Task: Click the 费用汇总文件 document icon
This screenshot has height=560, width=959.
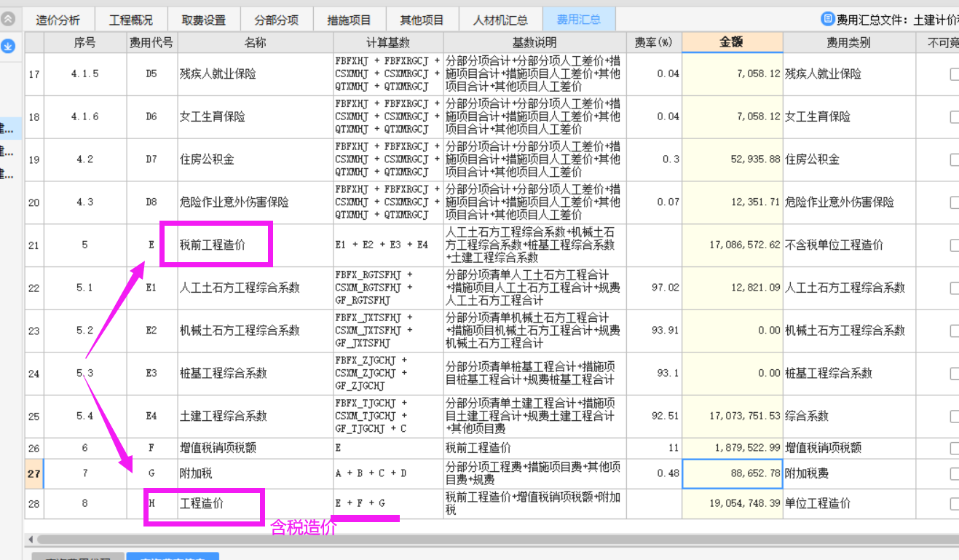Action: tap(827, 19)
